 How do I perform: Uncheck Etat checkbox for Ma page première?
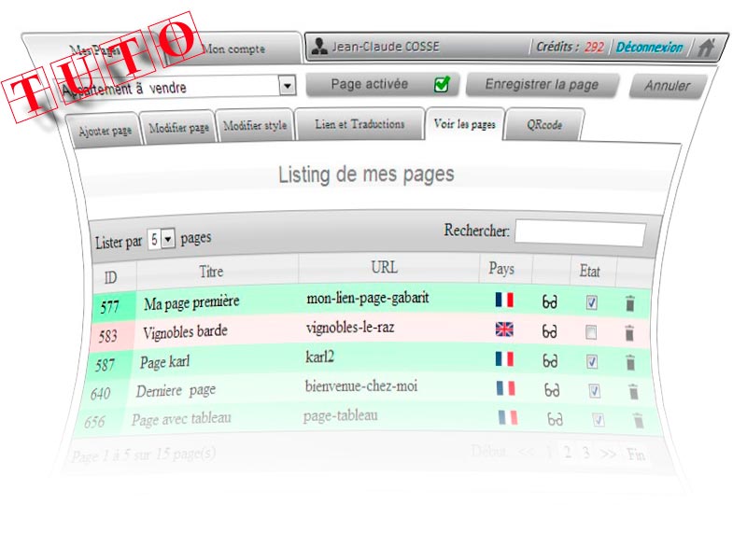click(591, 302)
